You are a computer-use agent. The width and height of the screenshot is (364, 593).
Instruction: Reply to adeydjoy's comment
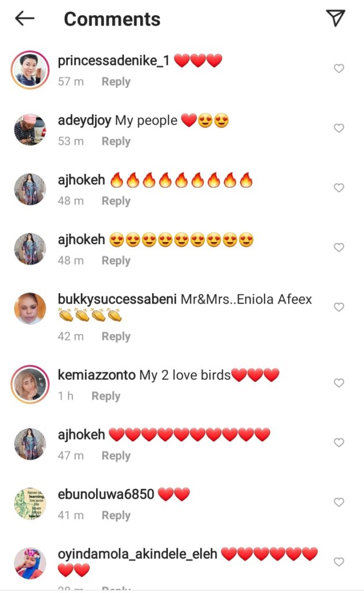(x=116, y=141)
